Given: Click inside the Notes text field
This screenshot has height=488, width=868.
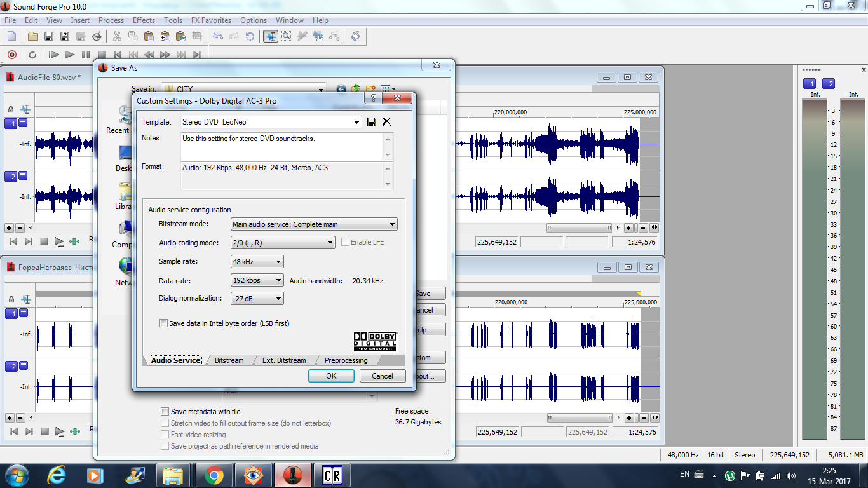Looking at the screenshot, I should coord(281,146).
